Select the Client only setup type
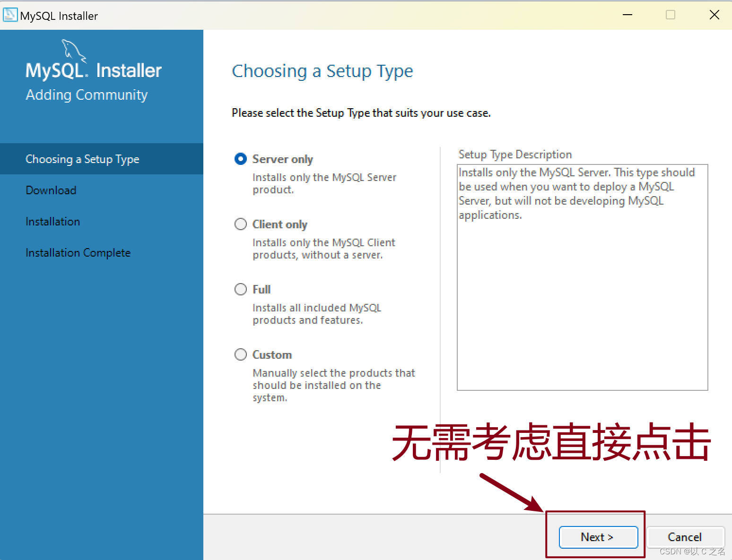Viewport: 732px width, 560px height. tap(241, 224)
